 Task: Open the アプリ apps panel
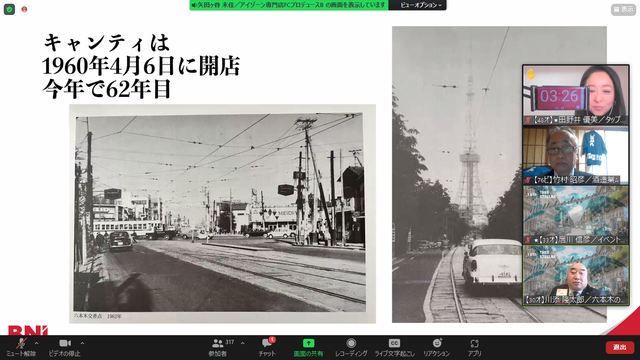pos(474,348)
